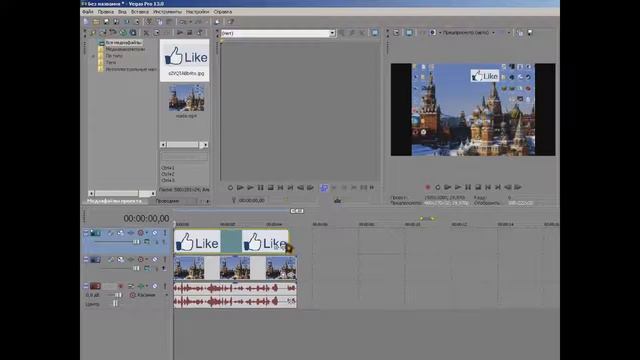This screenshot has height=360, width=640.
Task: Click the Open project folder icon
Action: point(96,22)
